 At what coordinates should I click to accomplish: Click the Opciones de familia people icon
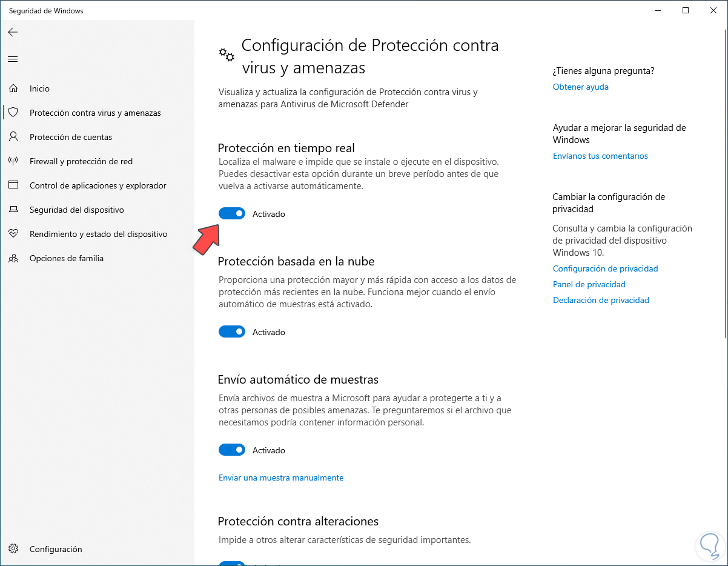point(13,258)
